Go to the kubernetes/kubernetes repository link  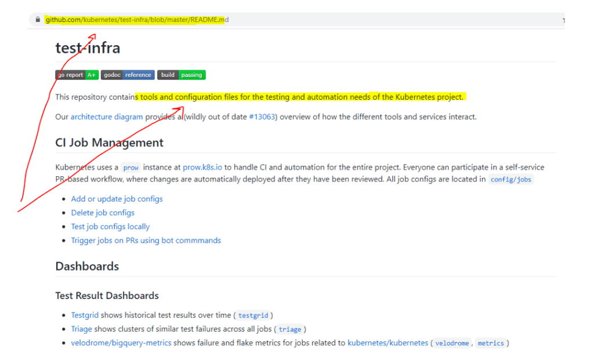(387, 343)
